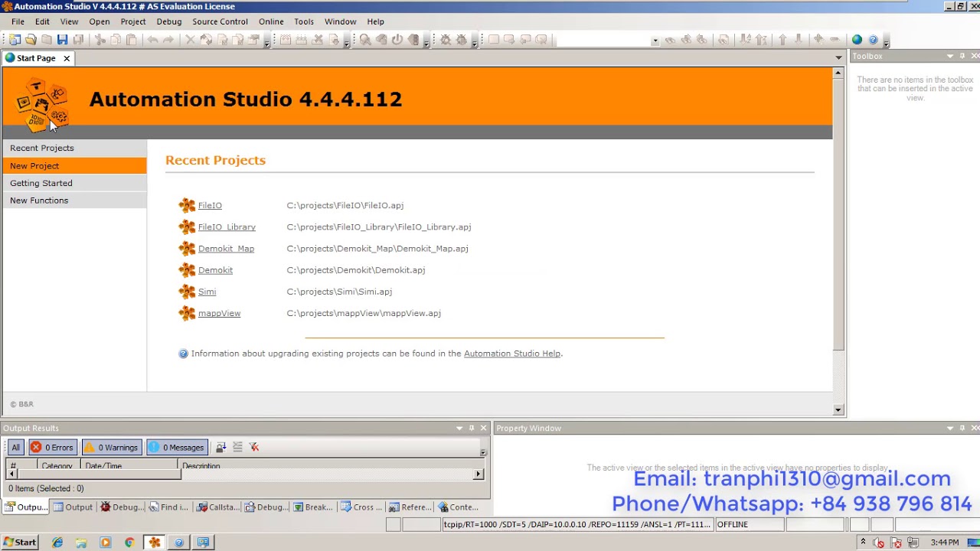The height and width of the screenshot is (551, 980).
Task: Open the Automation Studio Help link
Action: coord(512,354)
